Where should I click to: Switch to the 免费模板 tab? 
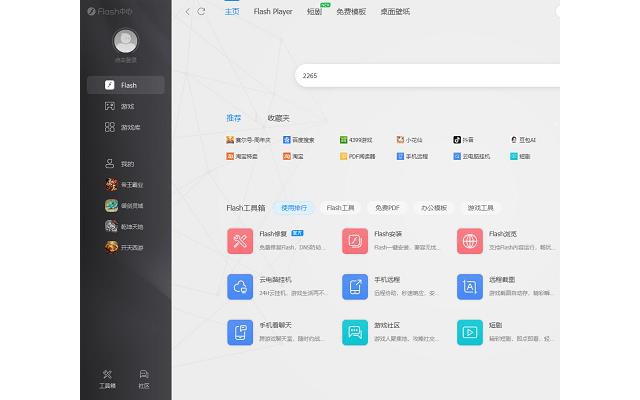[x=351, y=12]
